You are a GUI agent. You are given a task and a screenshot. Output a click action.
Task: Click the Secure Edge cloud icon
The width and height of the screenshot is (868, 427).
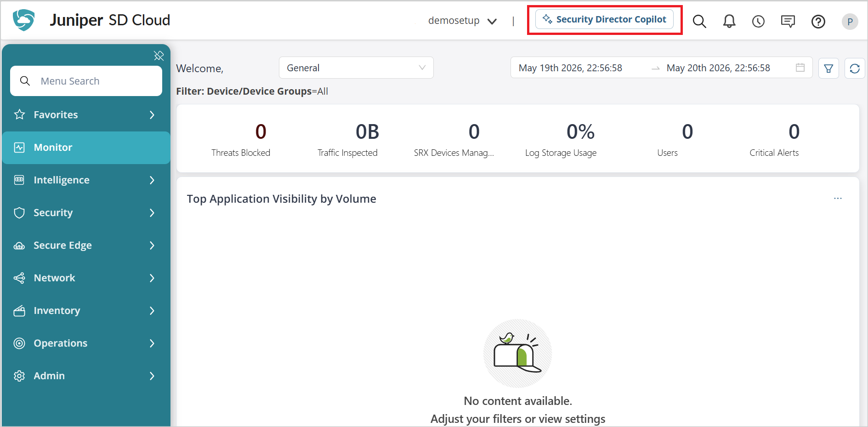19,246
